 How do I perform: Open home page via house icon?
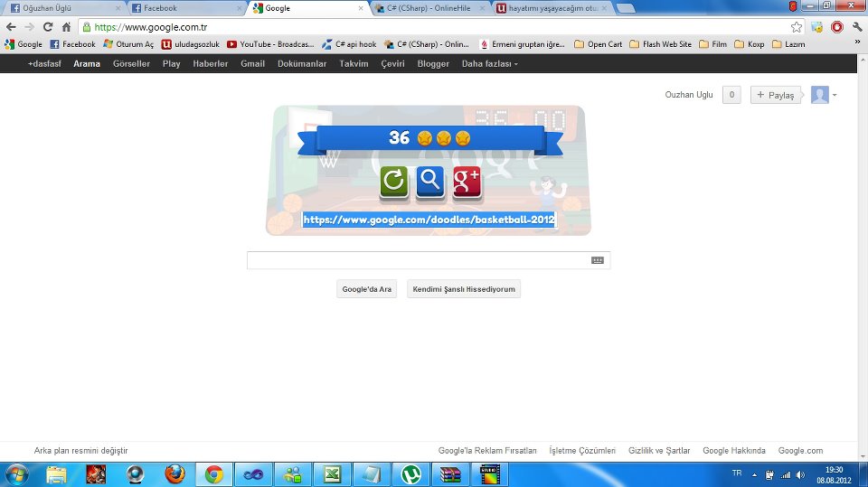pyautogui.click(x=66, y=26)
